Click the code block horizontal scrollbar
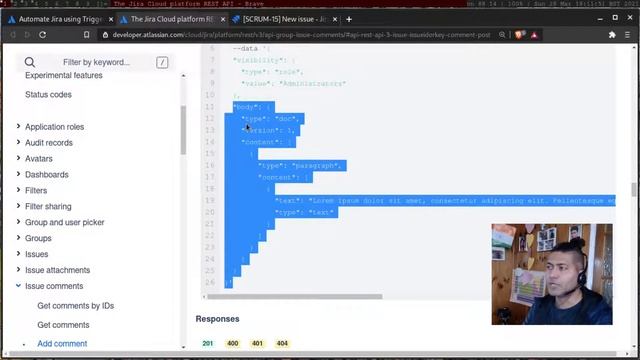640x360 pixels. click(x=295, y=297)
